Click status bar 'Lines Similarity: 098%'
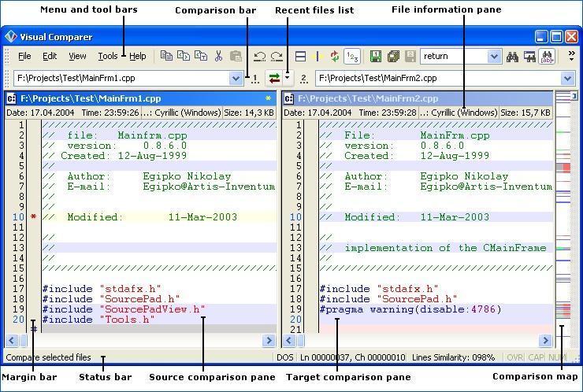This screenshot has height=392, width=583. tap(453, 357)
